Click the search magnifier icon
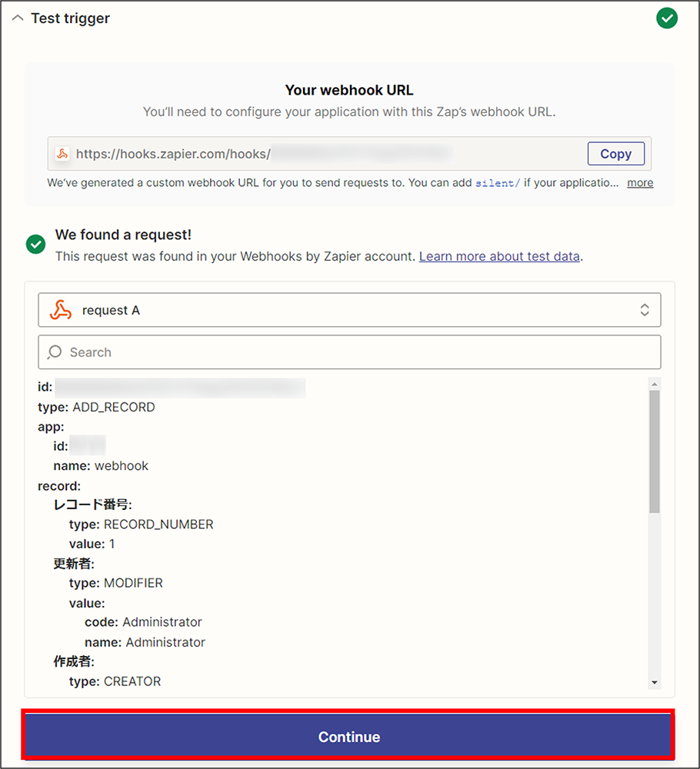The height and width of the screenshot is (769, 700). pos(55,352)
